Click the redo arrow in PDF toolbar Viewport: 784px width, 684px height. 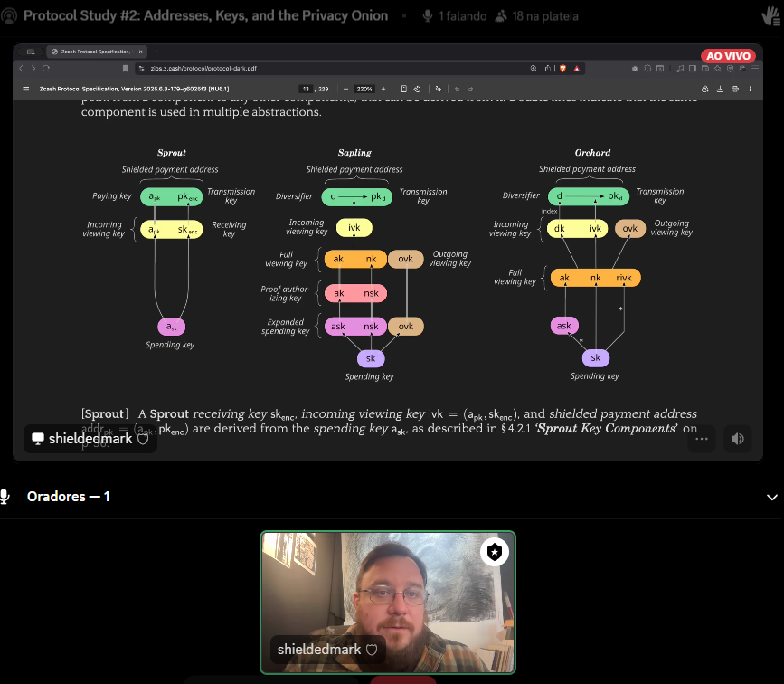[470, 89]
